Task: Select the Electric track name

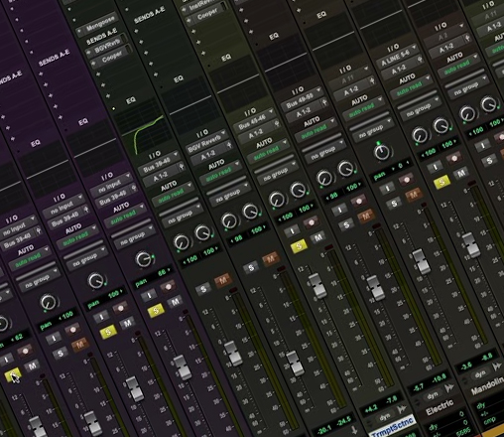Action: (x=440, y=407)
